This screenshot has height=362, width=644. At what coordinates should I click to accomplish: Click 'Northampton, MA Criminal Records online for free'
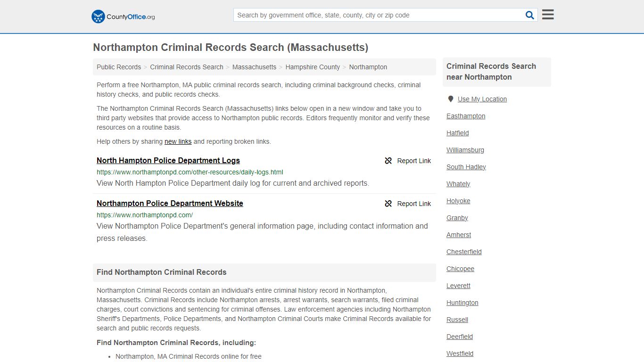[189, 356]
